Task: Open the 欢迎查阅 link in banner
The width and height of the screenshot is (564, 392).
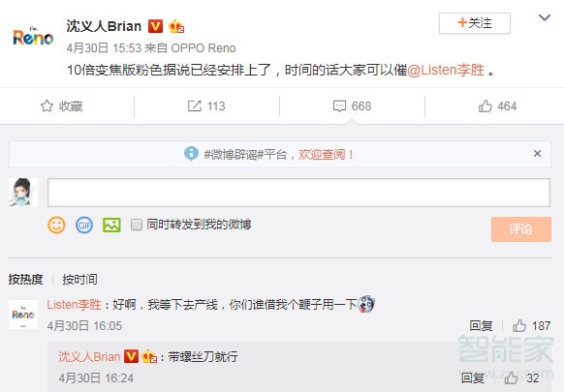Action: (321, 155)
